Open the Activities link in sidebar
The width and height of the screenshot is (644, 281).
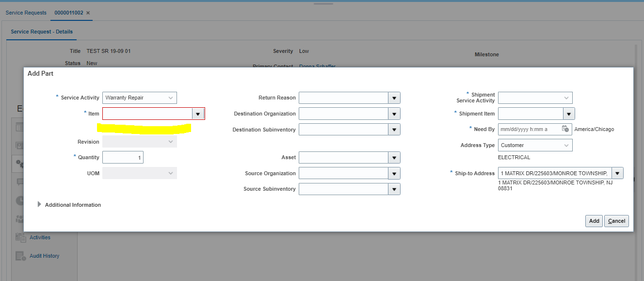(40, 237)
